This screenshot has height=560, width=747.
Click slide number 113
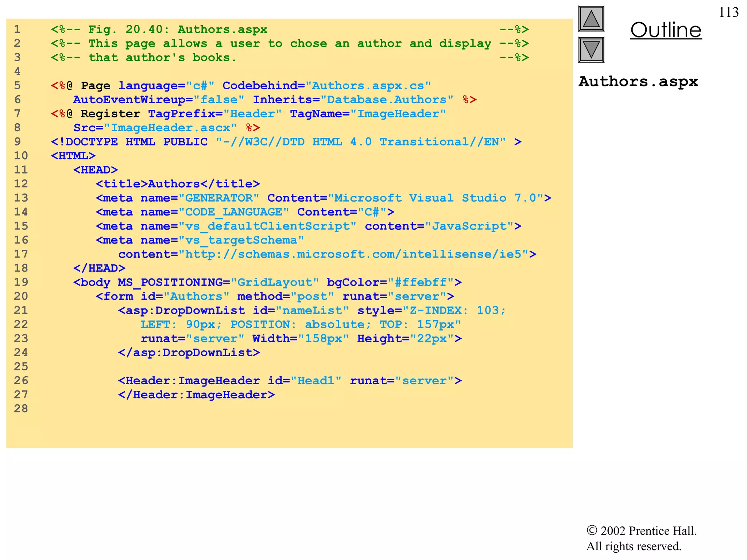(x=728, y=12)
